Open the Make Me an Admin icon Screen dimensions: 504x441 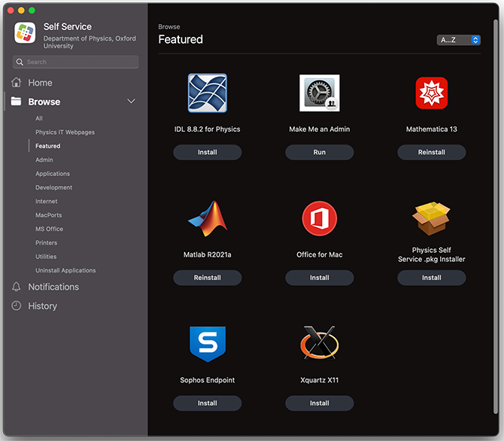(x=319, y=93)
